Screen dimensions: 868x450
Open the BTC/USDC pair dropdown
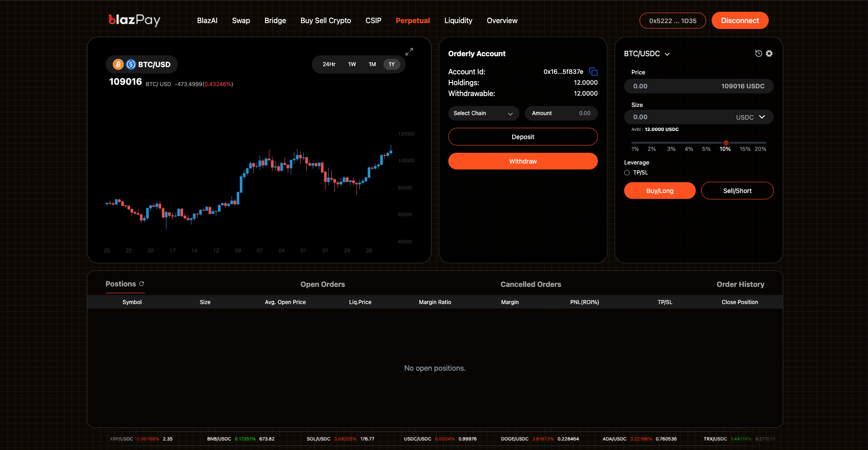pyautogui.click(x=647, y=53)
